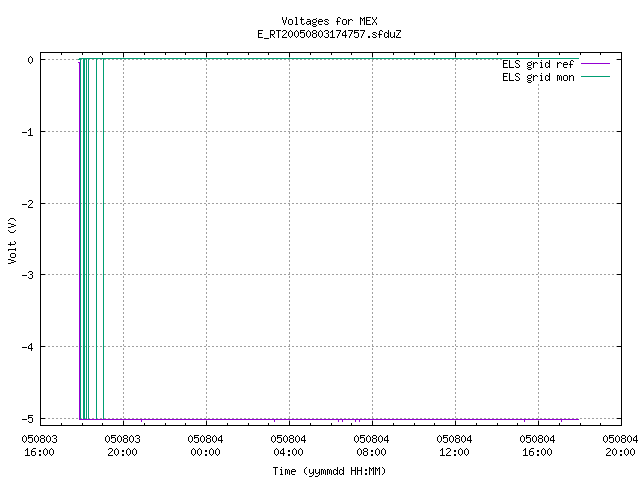Click the "ELS grid mon" legend label
640x480 pixels.
tap(538, 77)
